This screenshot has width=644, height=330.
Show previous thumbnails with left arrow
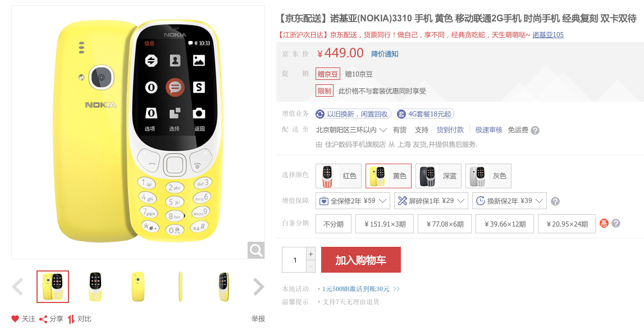[17, 287]
